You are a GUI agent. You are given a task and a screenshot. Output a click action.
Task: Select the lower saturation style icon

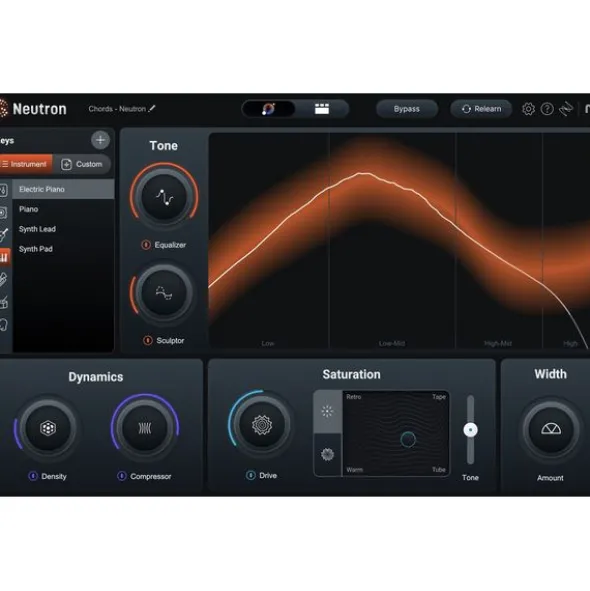pyautogui.click(x=327, y=455)
